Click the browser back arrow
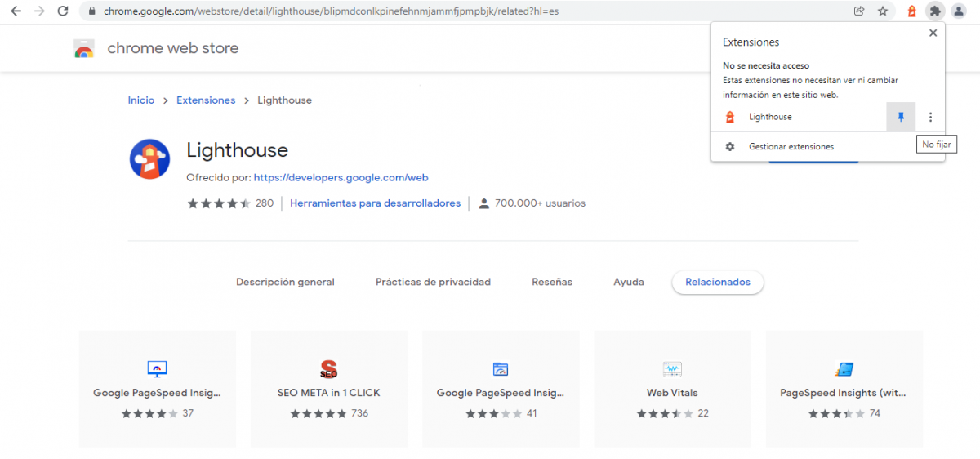980x459 pixels. [x=16, y=11]
